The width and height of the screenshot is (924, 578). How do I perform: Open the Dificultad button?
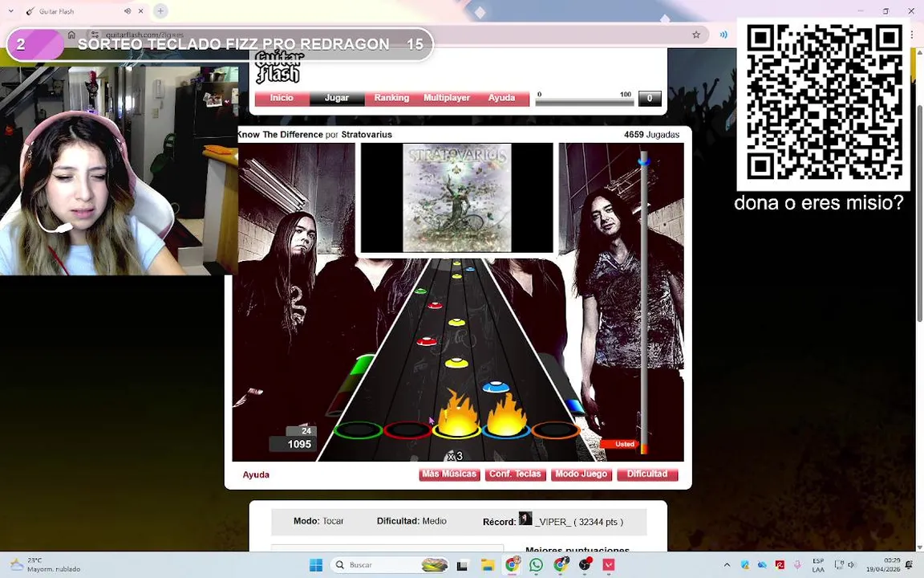click(647, 474)
